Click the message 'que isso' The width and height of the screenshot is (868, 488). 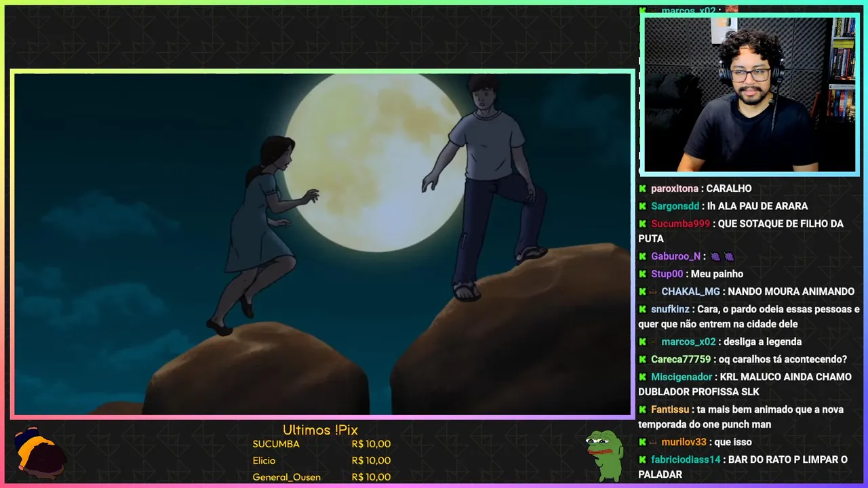733,442
